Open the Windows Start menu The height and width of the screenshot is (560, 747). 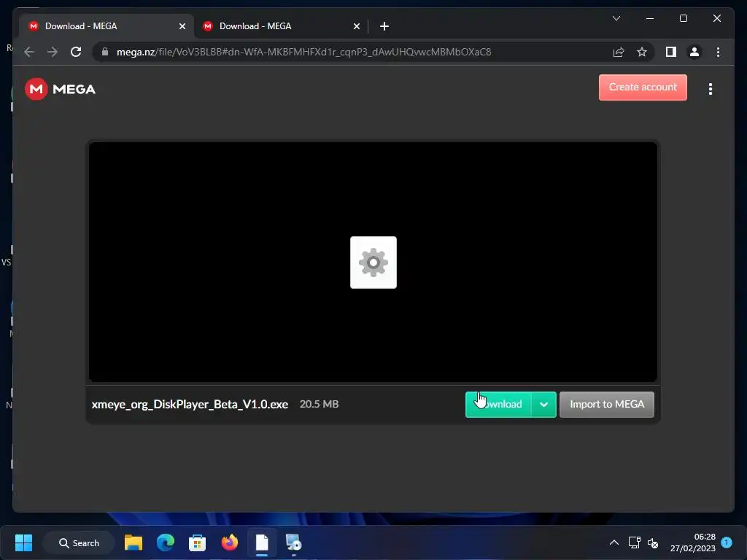coord(23,542)
